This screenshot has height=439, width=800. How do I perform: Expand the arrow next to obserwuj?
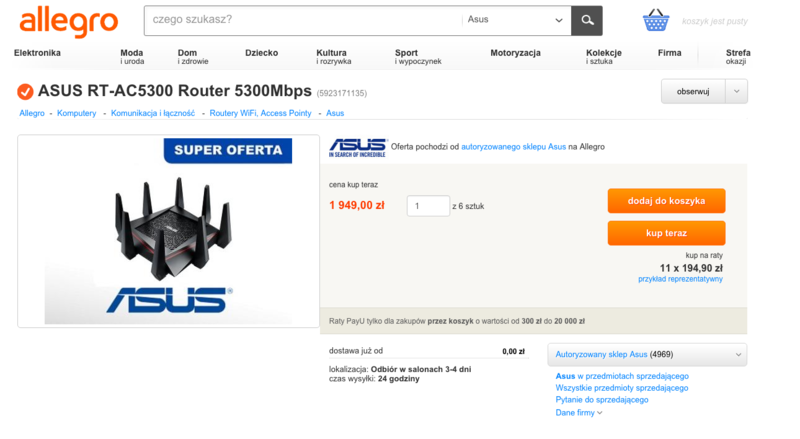pos(736,91)
